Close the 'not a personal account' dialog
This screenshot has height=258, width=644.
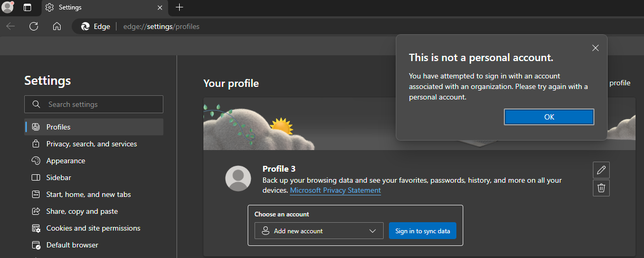click(595, 48)
